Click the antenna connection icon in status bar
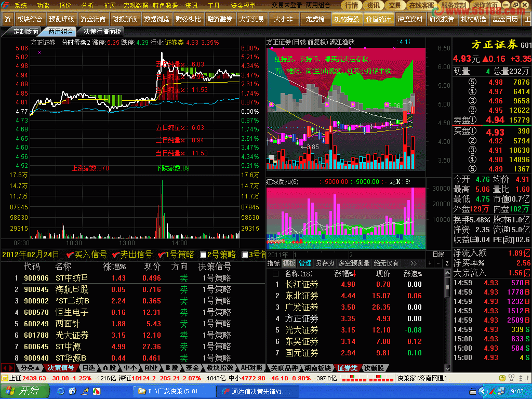Viewport: 532px width, 399px height. point(511,378)
